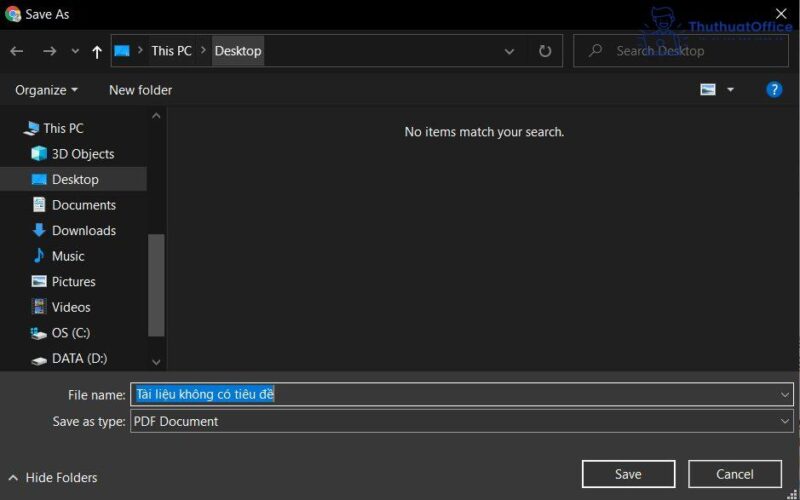Click the navigation pane scrollbar thumb
Image resolution: width=800 pixels, height=500 pixels.
[x=156, y=285]
